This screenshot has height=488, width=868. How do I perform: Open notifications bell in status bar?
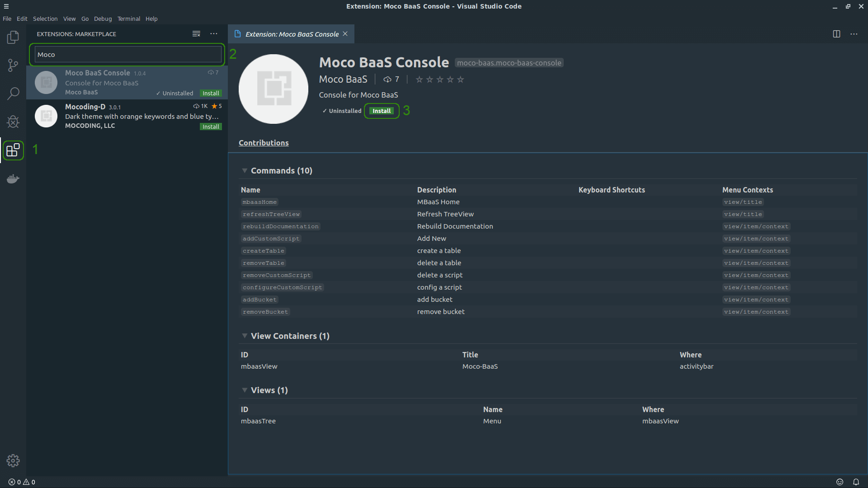pyautogui.click(x=856, y=482)
